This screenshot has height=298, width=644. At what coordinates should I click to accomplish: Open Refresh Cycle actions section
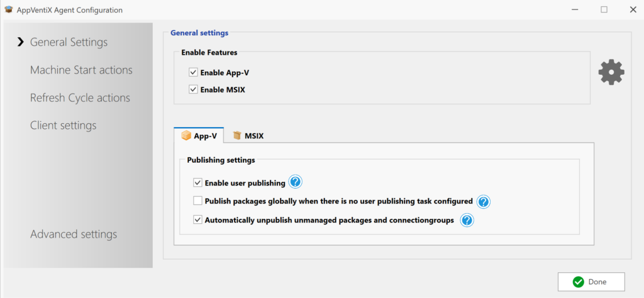tap(80, 97)
